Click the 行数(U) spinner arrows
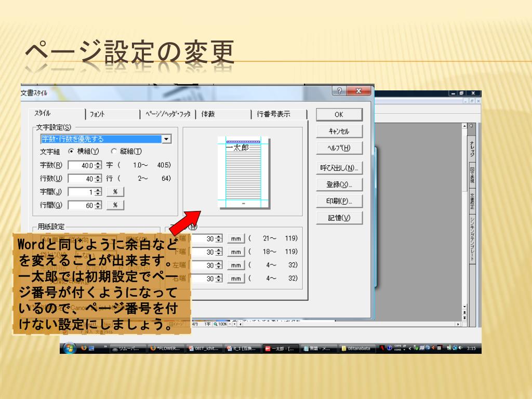 coord(98,179)
